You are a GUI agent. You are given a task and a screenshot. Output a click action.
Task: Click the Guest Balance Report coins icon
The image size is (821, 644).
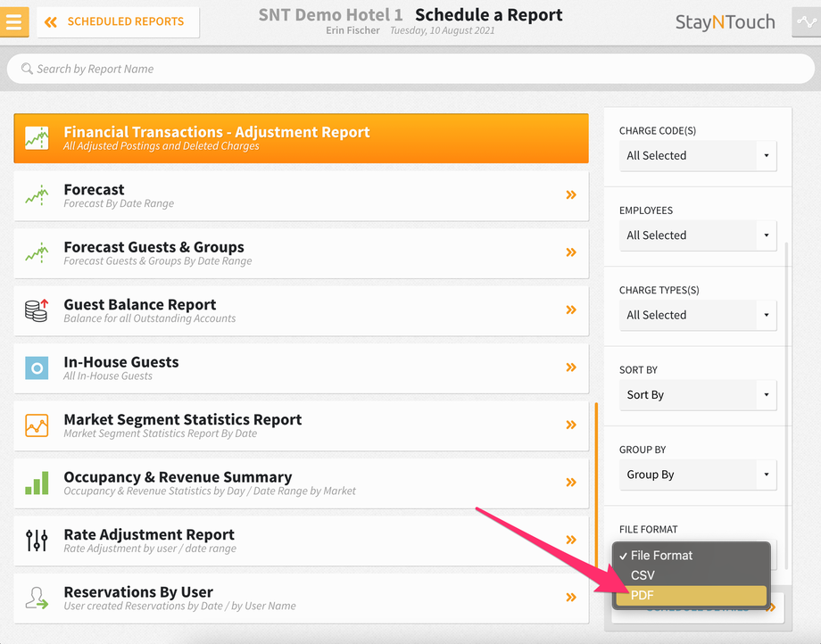click(x=37, y=310)
